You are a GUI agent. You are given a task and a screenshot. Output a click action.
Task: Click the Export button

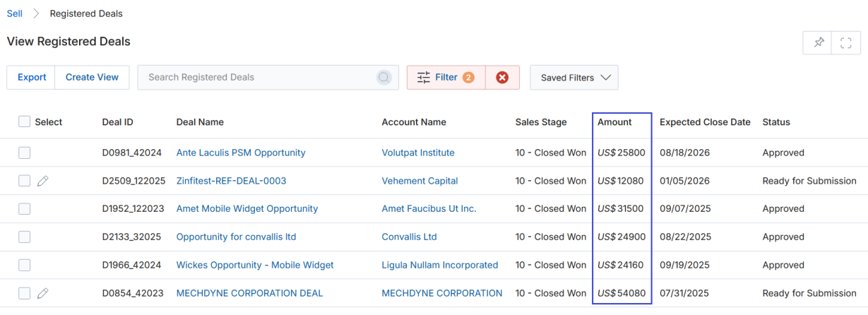(32, 77)
